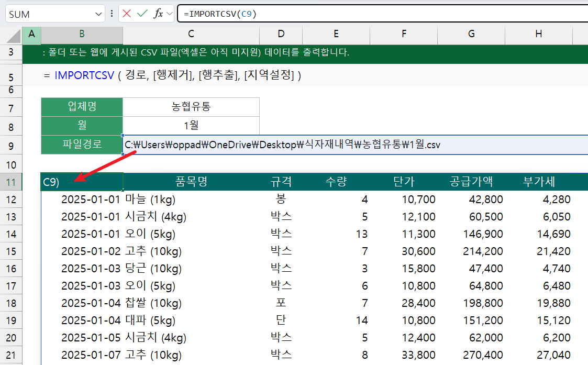Viewport: 588px width, 365px height.
Task: Click 오이 (5kg) in row 14
Action: pyautogui.click(x=150, y=234)
